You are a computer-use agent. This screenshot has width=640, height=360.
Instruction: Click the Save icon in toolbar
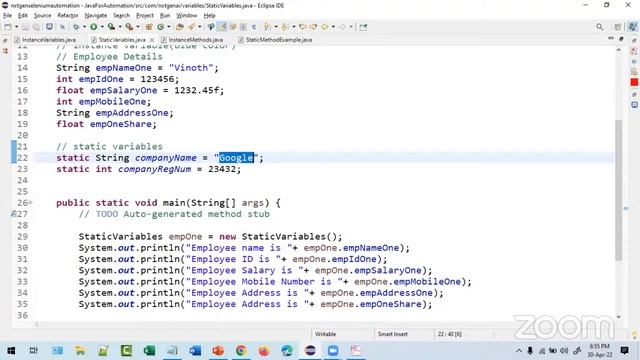coord(26,27)
